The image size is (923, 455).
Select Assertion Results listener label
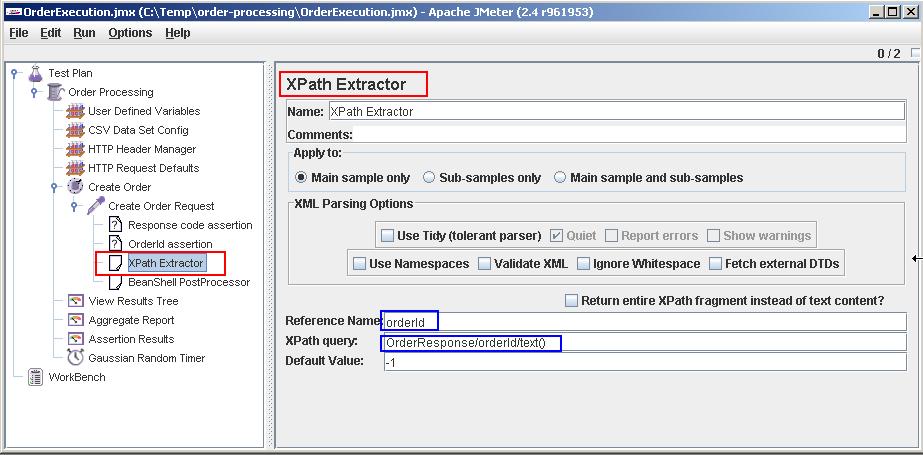[x=131, y=338]
